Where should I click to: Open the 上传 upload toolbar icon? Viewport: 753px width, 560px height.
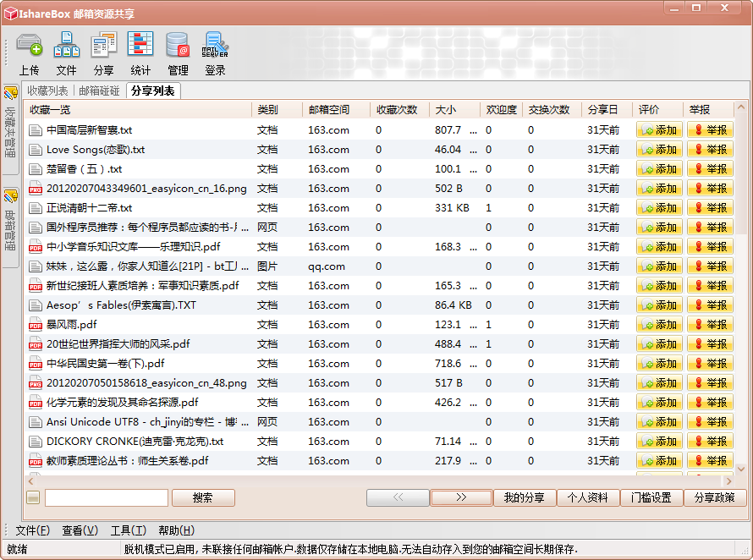(30, 53)
